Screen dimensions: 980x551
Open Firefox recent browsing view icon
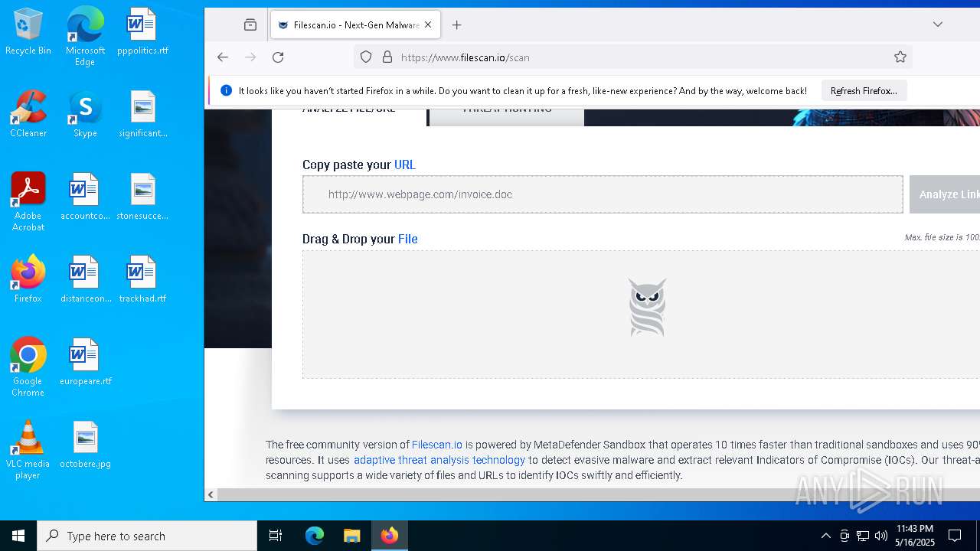[x=250, y=24]
